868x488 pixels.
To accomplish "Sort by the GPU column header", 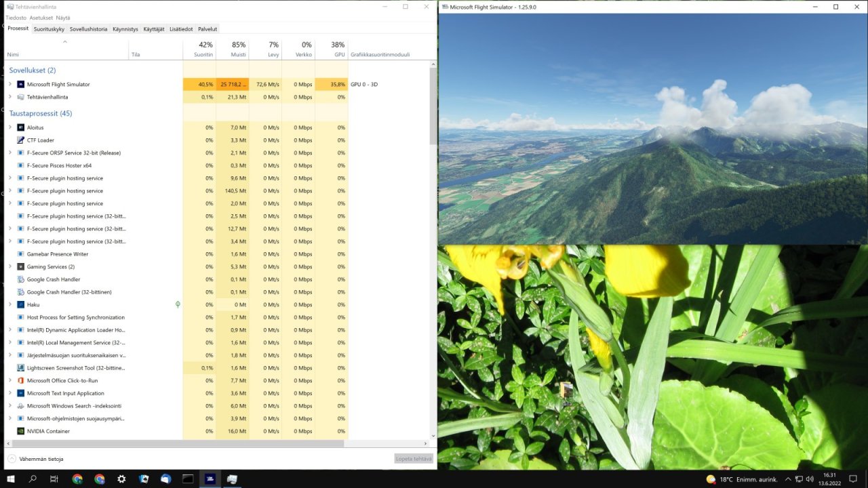I will [x=332, y=49].
